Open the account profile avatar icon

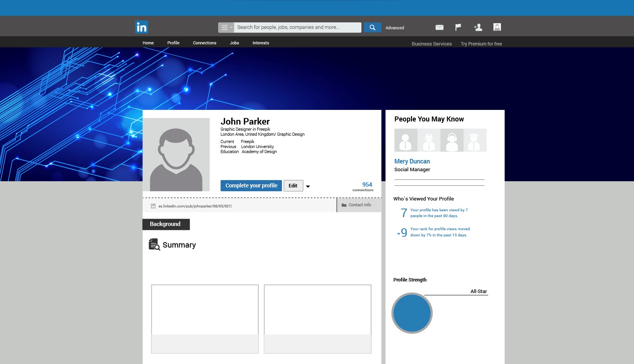(x=497, y=27)
